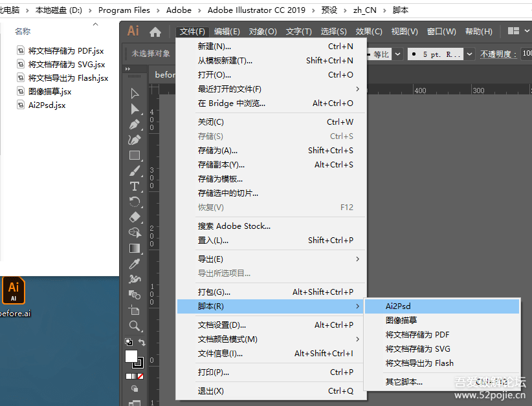Viewport: 532px width, 406px height.
Task: Choose 脚本(R) menu entry
Action: click(271, 306)
